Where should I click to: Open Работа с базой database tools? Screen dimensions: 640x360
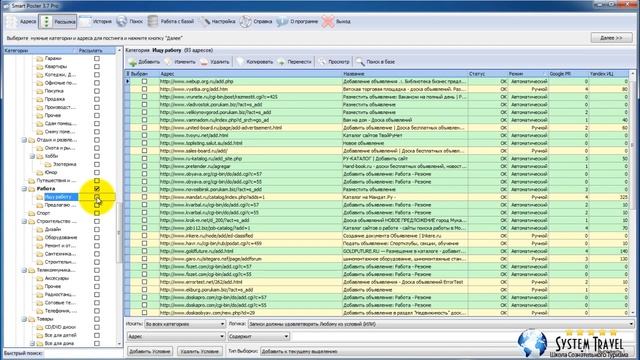pyautogui.click(x=171, y=22)
